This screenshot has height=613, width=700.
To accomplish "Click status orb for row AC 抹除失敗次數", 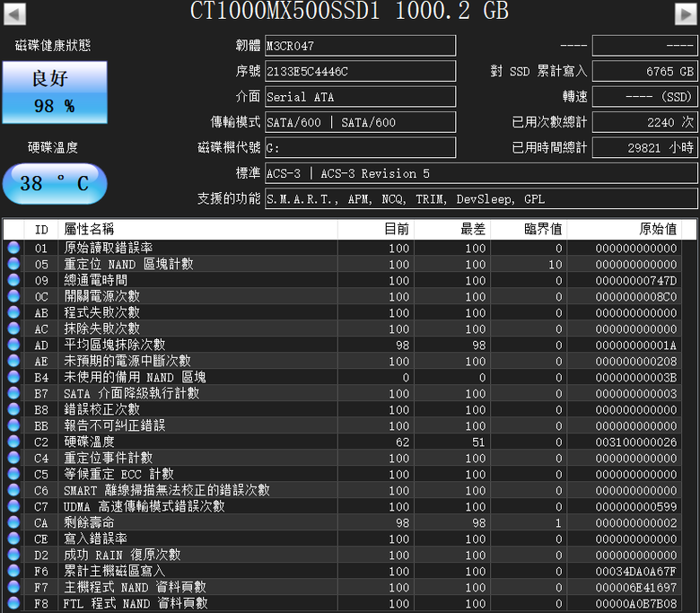I will (x=13, y=328).
